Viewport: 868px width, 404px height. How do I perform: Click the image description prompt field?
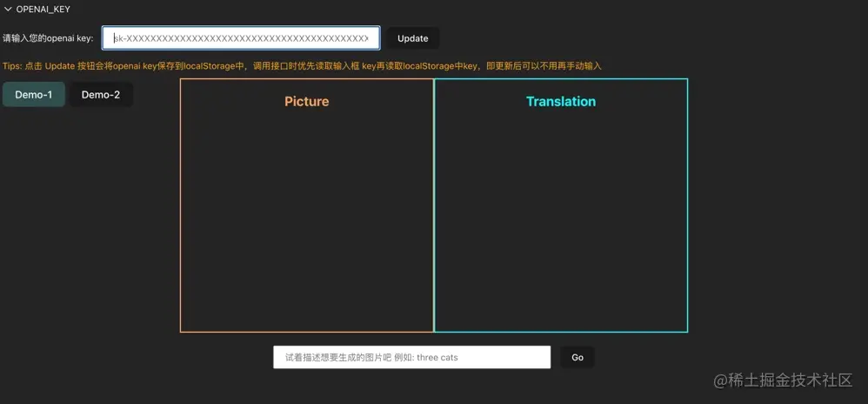412,358
